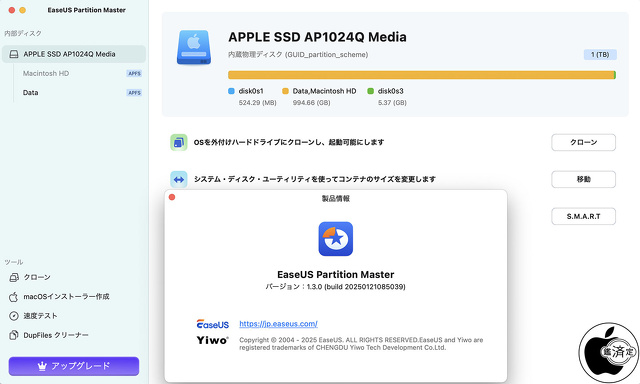Click the crown icon on upgrade button

(42, 366)
